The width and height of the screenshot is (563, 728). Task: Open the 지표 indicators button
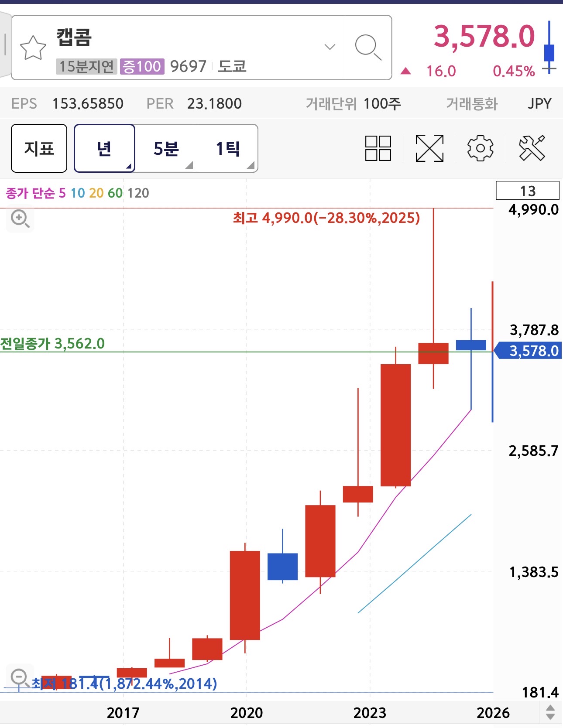click(39, 148)
